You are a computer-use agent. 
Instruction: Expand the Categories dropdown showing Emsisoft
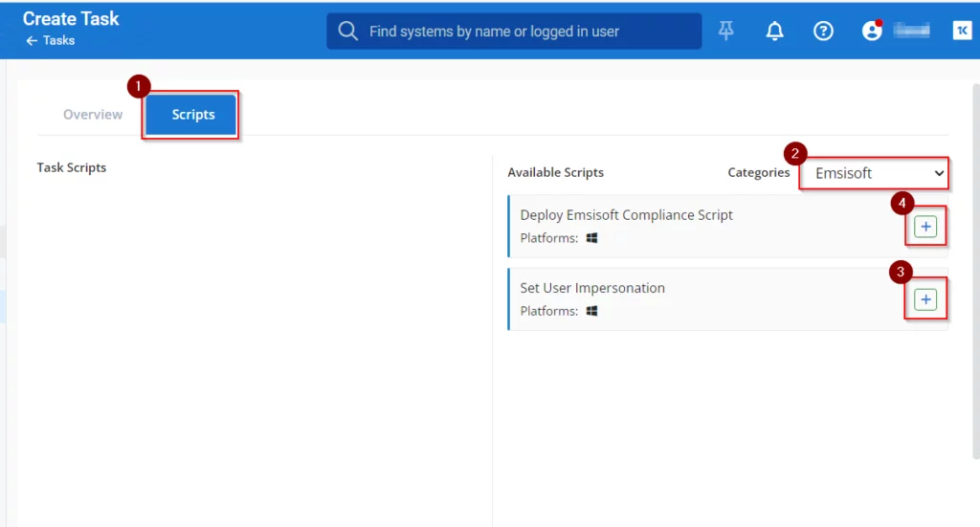874,174
